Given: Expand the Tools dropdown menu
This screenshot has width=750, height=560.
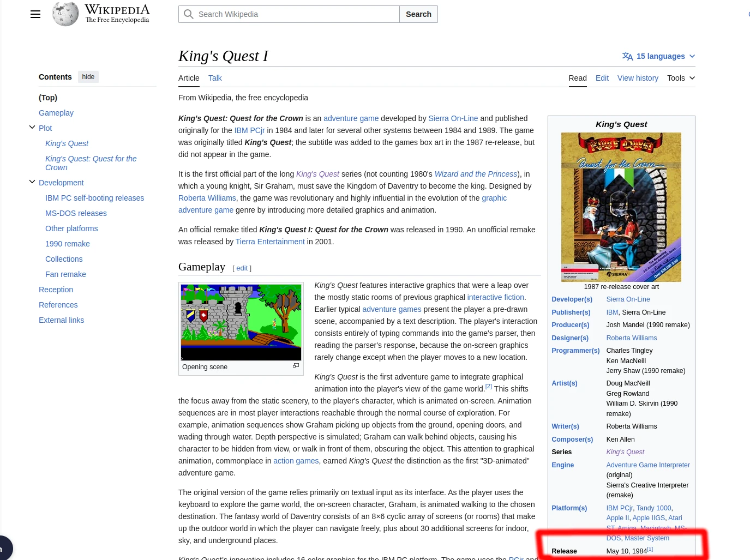Looking at the screenshot, I should (x=681, y=78).
